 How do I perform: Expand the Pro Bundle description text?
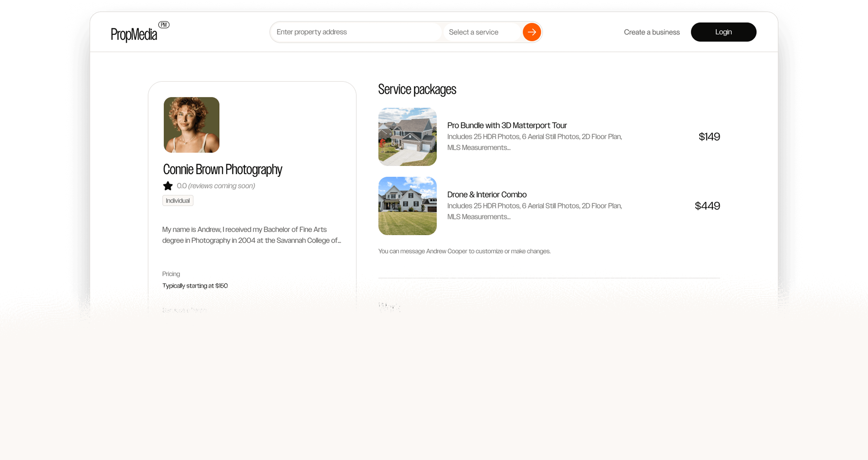click(534, 142)
